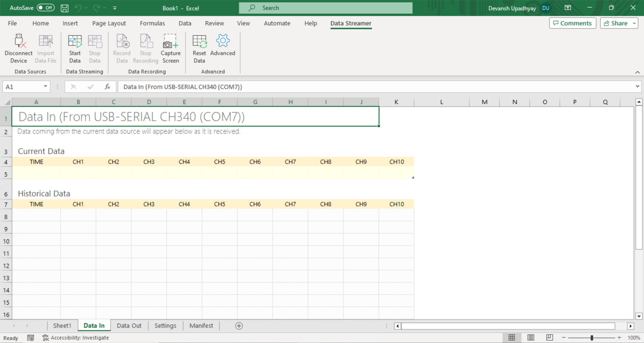Click Import Data File icon
Screen dimensions: 644x343
point(45,41)
